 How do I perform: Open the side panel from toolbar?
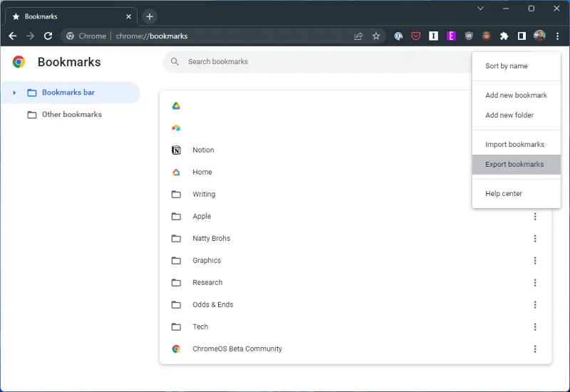click(x=522, y=36)
